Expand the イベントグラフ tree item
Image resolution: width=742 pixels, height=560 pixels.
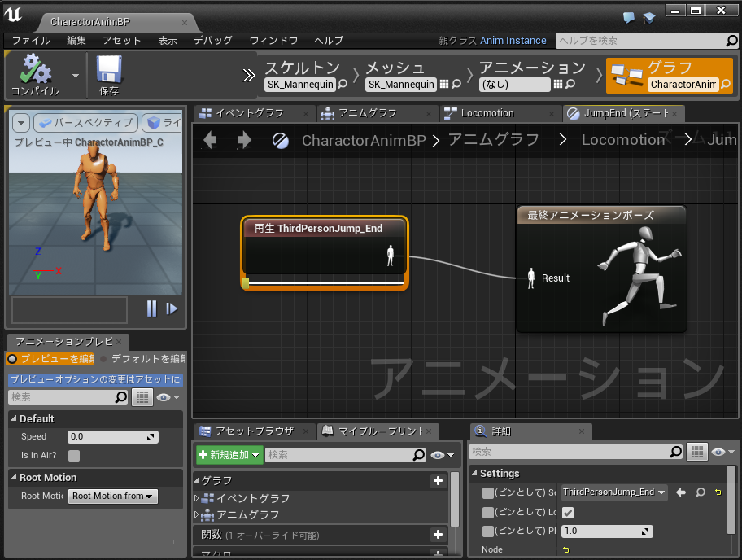(x=197, y=498)
